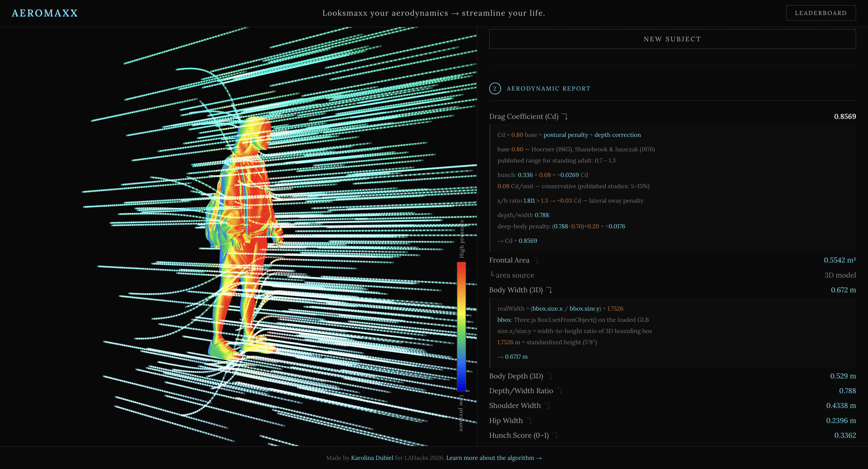Click the Aerodynamic Report section heading
Image resolution: width=868 pixels, height=469 pixels.
548,88
